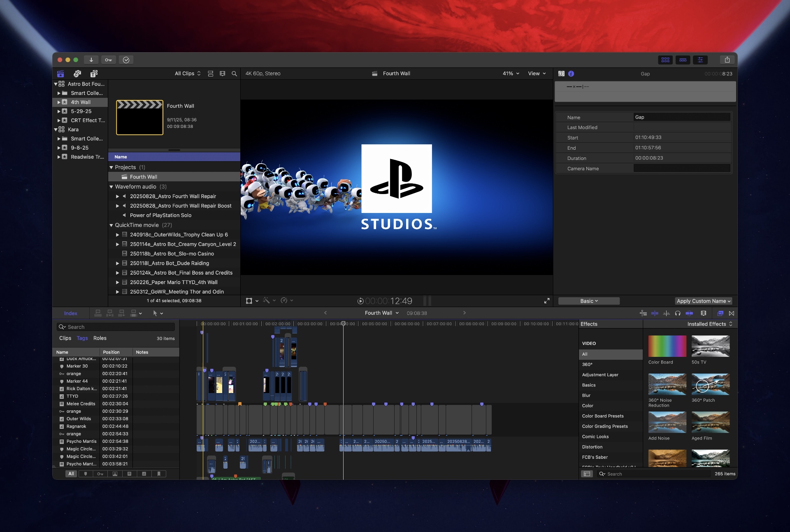Open the retime menu icon below the viewer

tap(284, 301)
